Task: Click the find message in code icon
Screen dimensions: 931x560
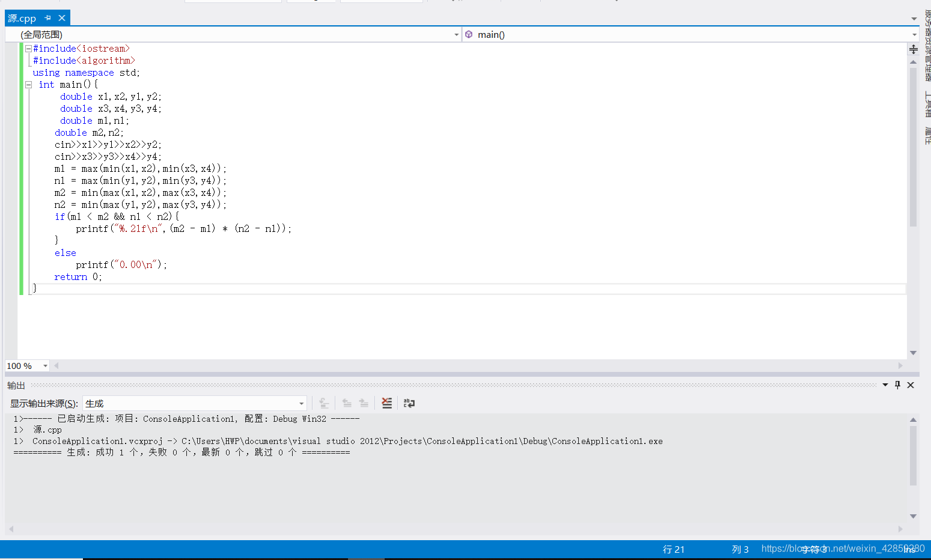Action: click(324, 403)
